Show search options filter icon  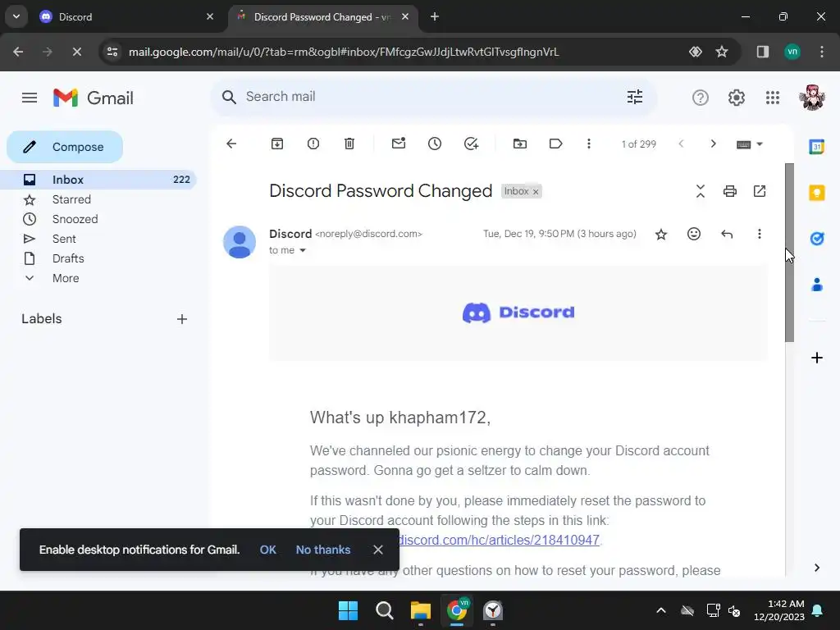[x=635, y=97]
